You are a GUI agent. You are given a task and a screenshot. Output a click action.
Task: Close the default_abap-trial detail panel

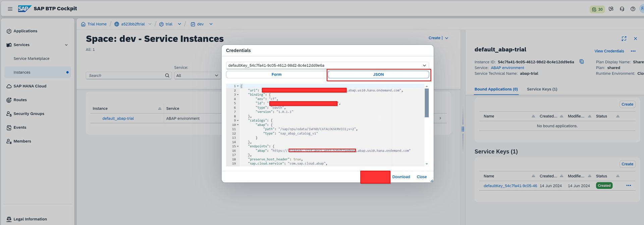point(635,39)
